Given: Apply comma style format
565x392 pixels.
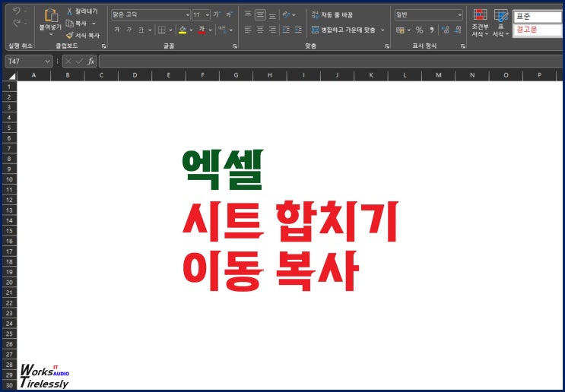Looking at the screenshot, I should [x=431, y=30].
